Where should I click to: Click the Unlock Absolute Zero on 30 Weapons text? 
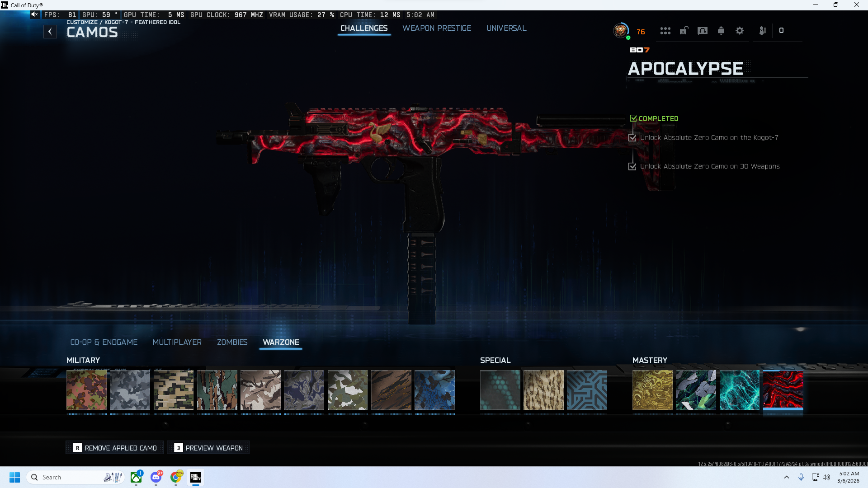(710, 166)
